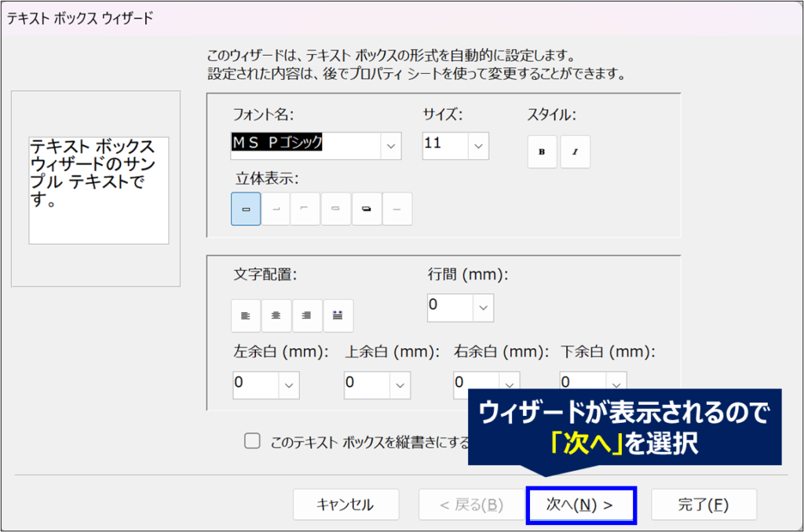Center text in 文字配置
804x532 pixels.
[x=276, y=315]
